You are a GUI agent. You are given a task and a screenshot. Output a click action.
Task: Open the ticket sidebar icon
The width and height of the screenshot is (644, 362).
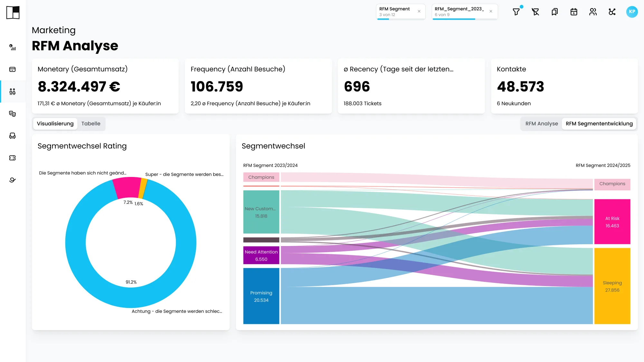[13, 158]
